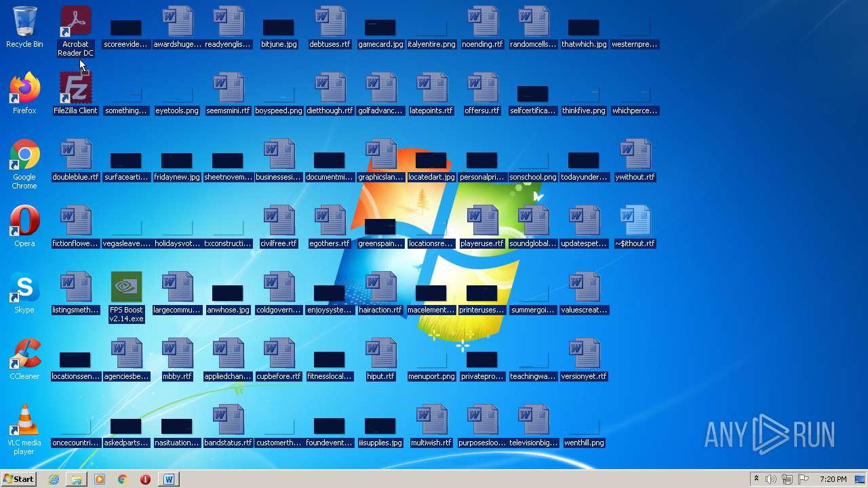Launch Windows Media Player from taskbar
This screenshot has height=488, width=868.
[100, 479]
